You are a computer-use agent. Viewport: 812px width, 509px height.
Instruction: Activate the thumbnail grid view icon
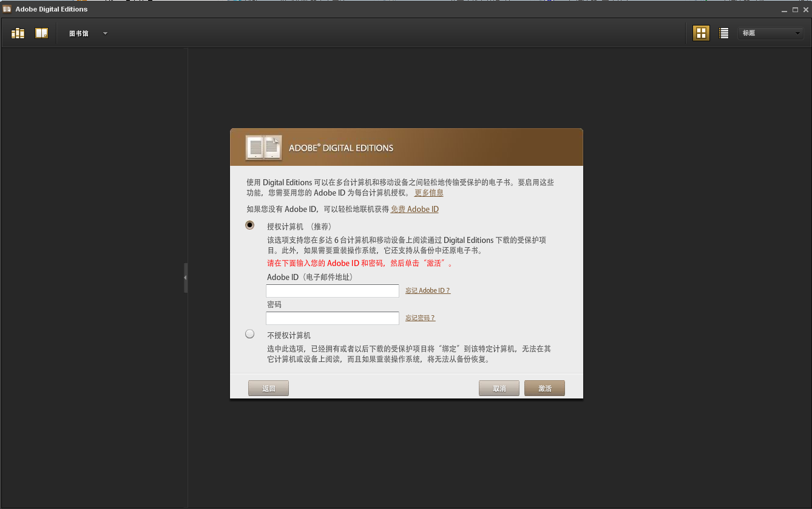point(701,32)
